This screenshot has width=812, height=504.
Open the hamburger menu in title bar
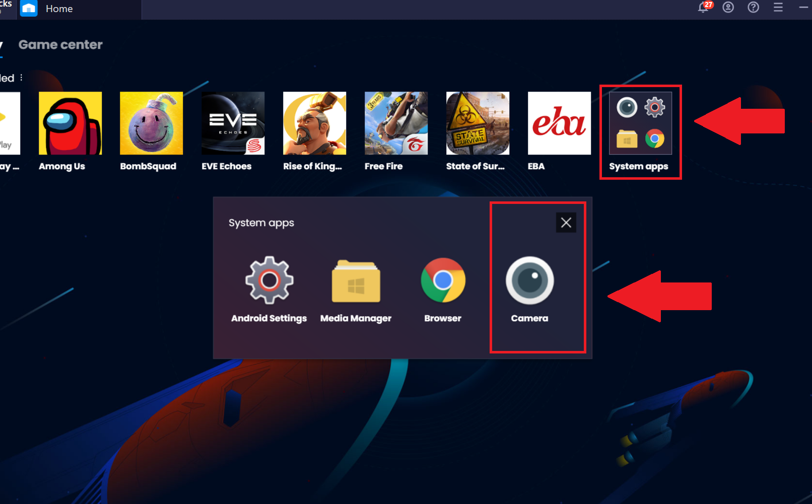pyautogui.click(x=778, y=7)
